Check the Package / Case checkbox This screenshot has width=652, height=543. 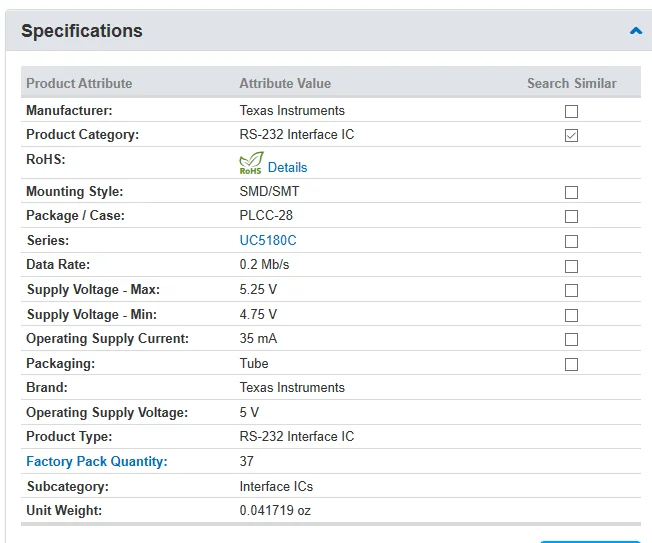(x=571, y=217)
